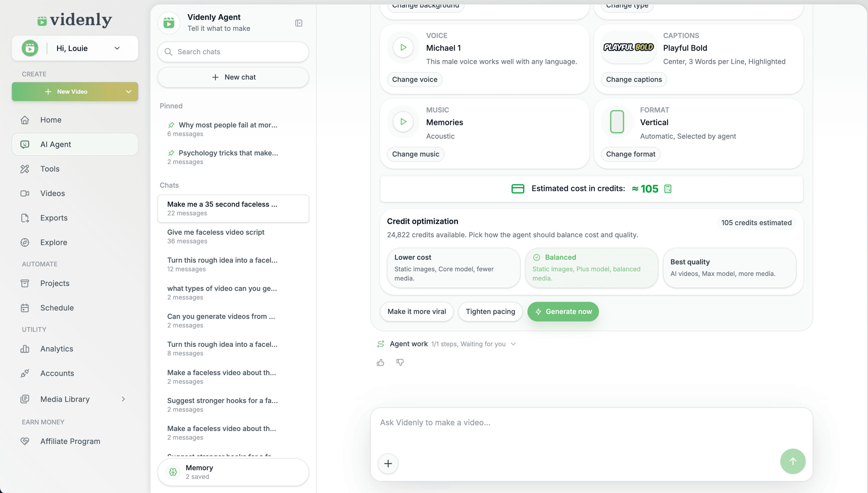The width and height of the screenshot is (868, 493).
Task: Click Change voice
Action: pyautogui.click(x=414, y=80)
